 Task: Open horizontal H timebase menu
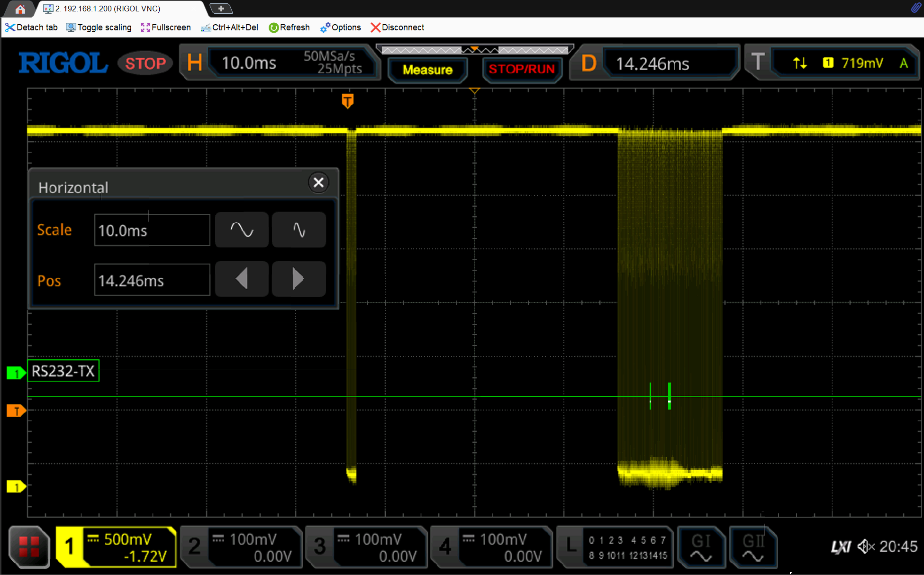coord(280,63)
